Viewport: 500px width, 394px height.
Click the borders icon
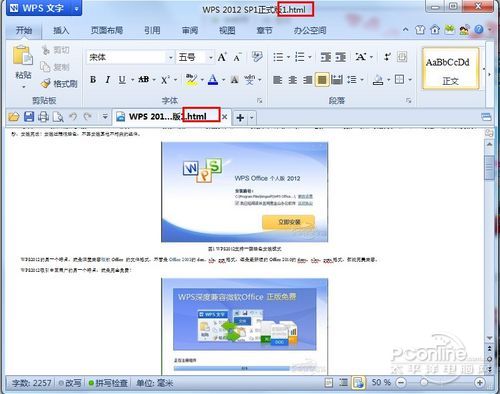pyautogui.click(x=399, y=79)
